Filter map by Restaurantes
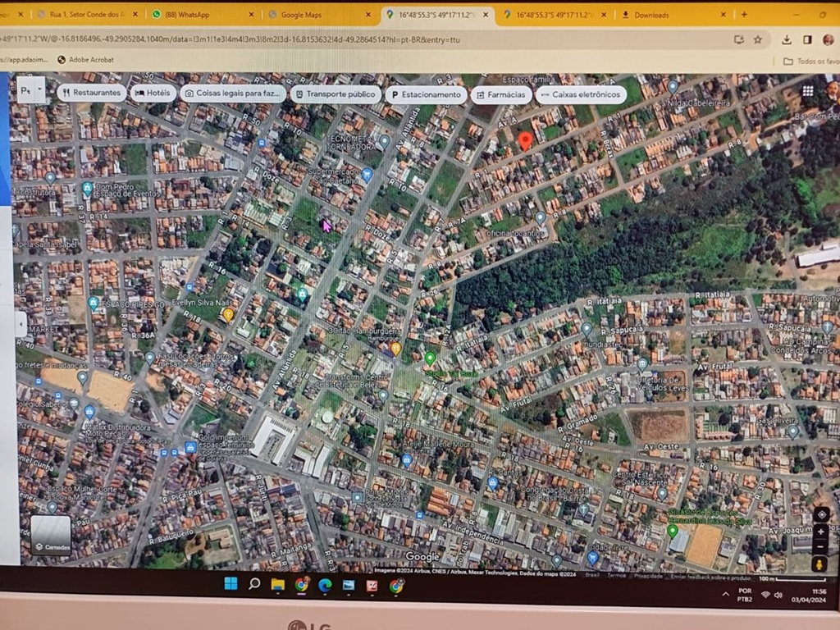Viewport: 840px width, 630px height. click(92, 93)
